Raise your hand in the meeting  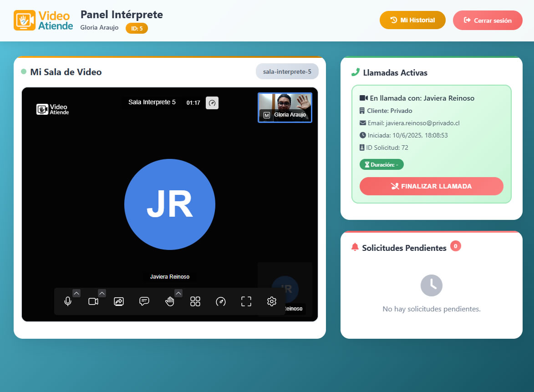pos(169,301)
